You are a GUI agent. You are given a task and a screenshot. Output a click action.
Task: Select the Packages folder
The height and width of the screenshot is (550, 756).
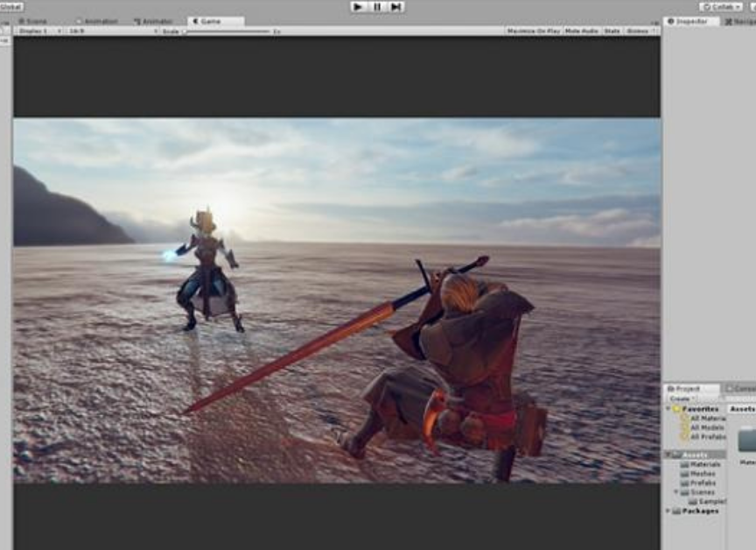(700, 511)
